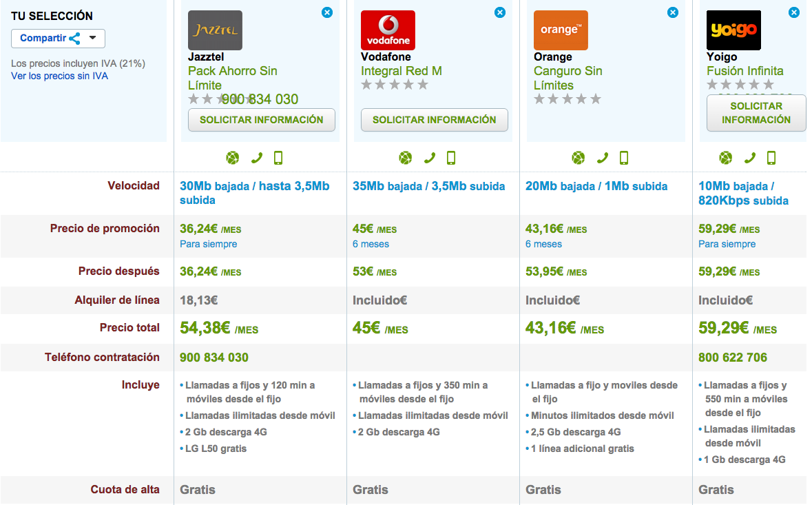Click Orange total price '43,16€'
The height and width of the screenshot is (505, 812).
coord(550,328)
